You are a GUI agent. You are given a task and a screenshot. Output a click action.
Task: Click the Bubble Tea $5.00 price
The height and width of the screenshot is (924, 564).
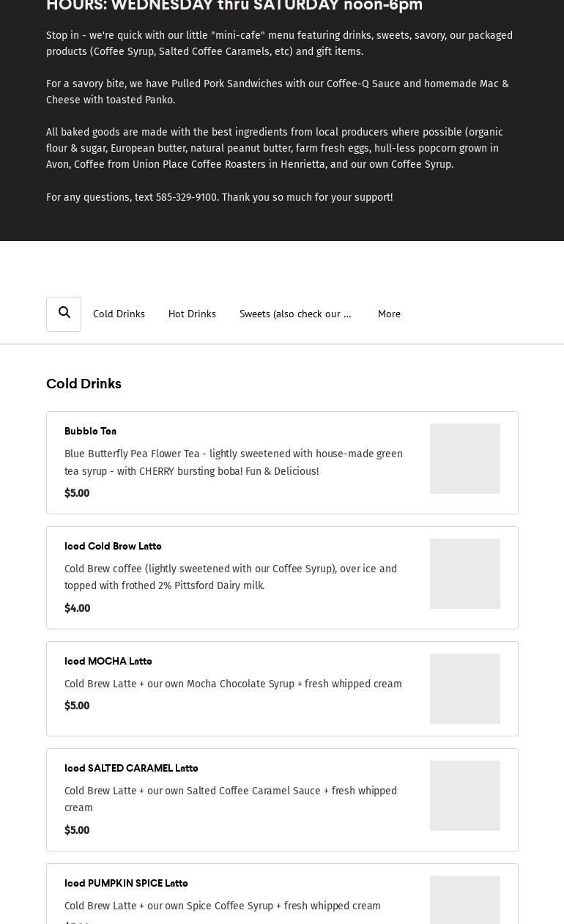point(77,493)
